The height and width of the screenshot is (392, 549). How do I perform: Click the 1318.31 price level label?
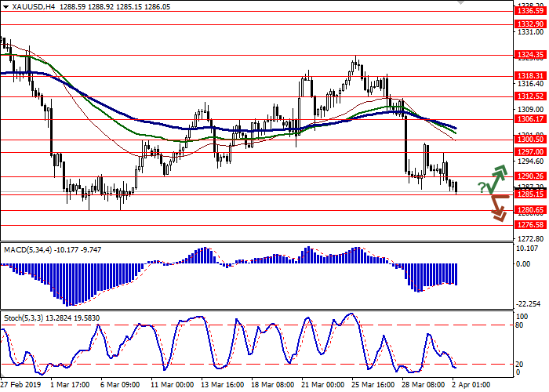tap(530, 76)
